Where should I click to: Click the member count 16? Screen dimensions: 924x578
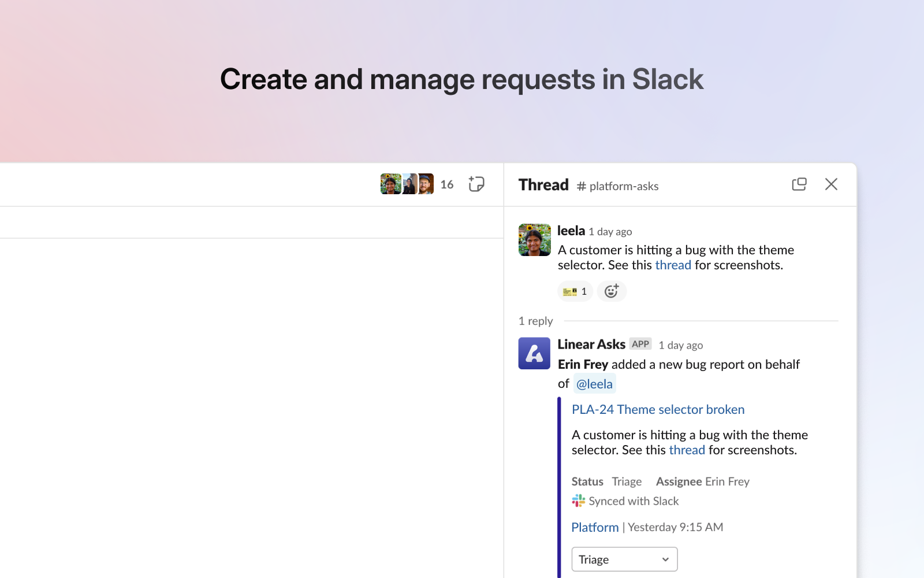(447, 185)
